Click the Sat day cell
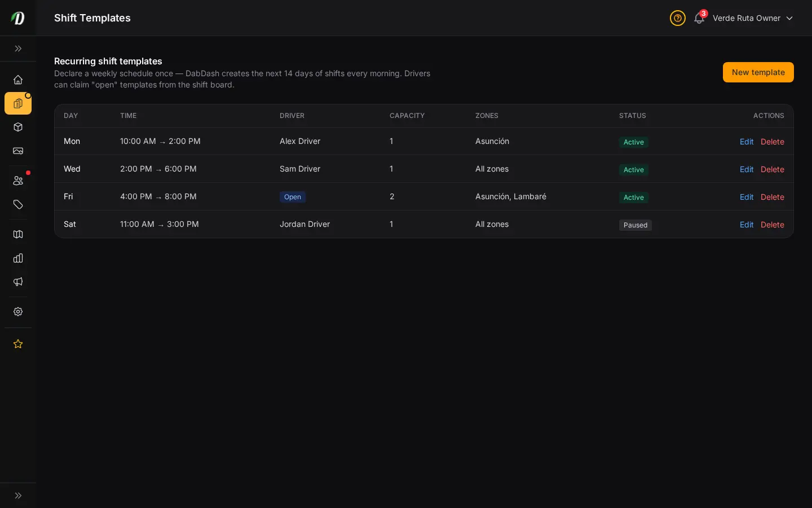This screenshot has width=812, height=508. click(x=70, y=224)
